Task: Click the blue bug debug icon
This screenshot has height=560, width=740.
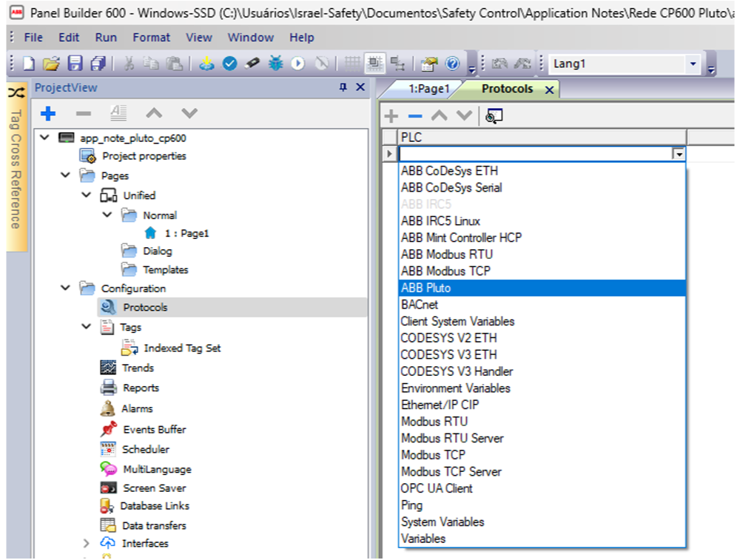Action: pyautogui.click(x=275, y=63)
